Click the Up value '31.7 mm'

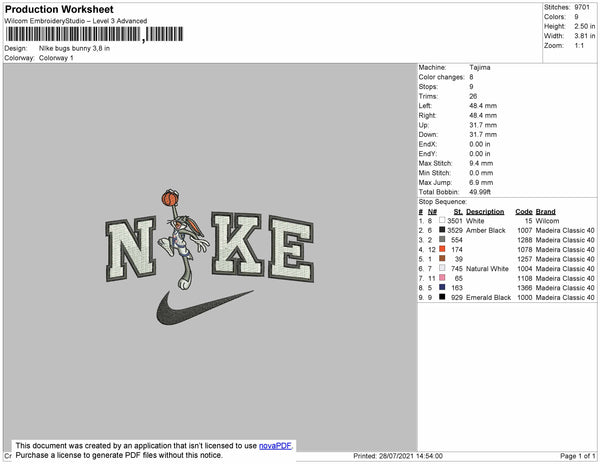pos(483,125)
